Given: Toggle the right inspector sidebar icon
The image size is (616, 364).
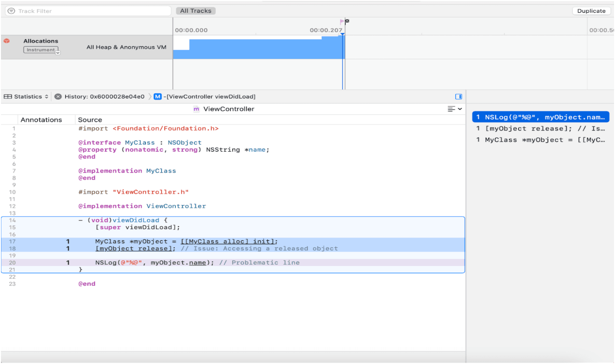Looking at the screenshot, I should point(459,97).
